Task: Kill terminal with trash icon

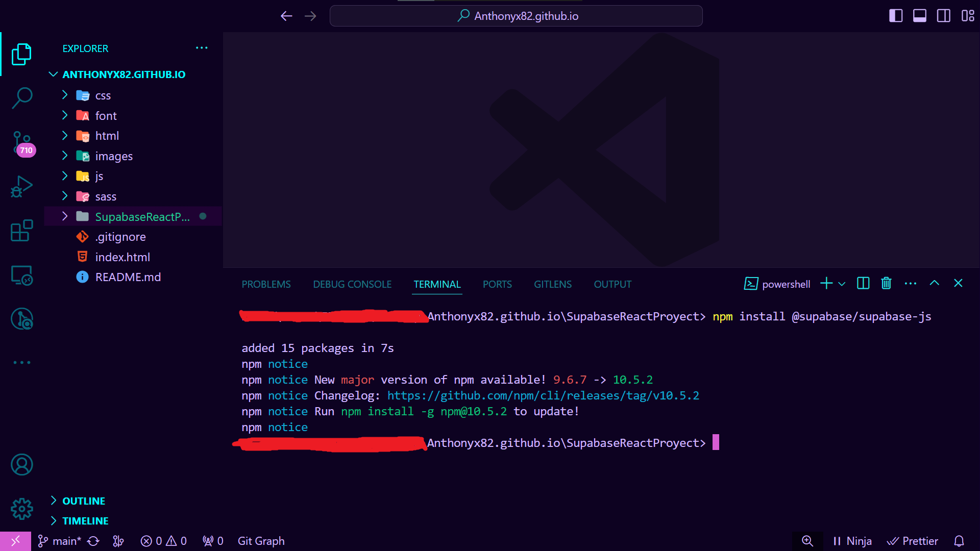Action: pyautogui.click(x=886, y=284)
